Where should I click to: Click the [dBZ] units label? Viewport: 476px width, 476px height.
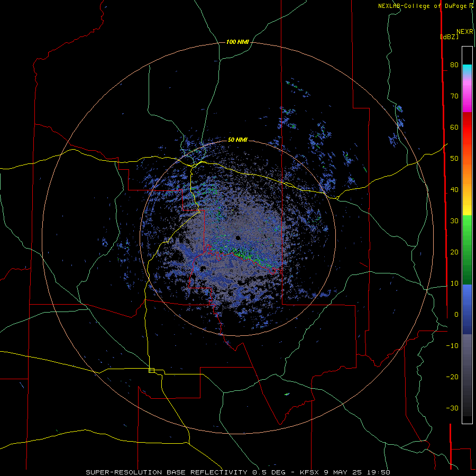pos(449,36)
